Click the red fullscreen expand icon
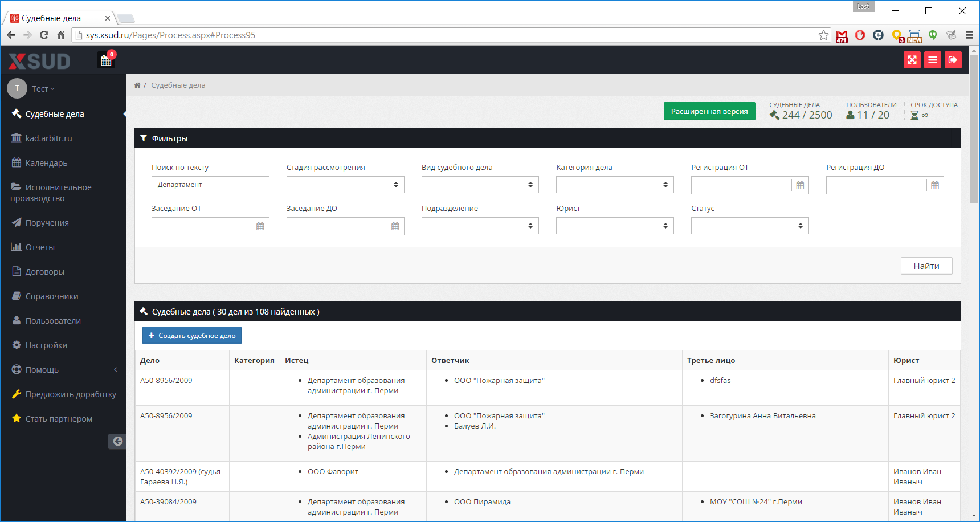980x522 pixels. pyautogui.click(x=912, y=60)
